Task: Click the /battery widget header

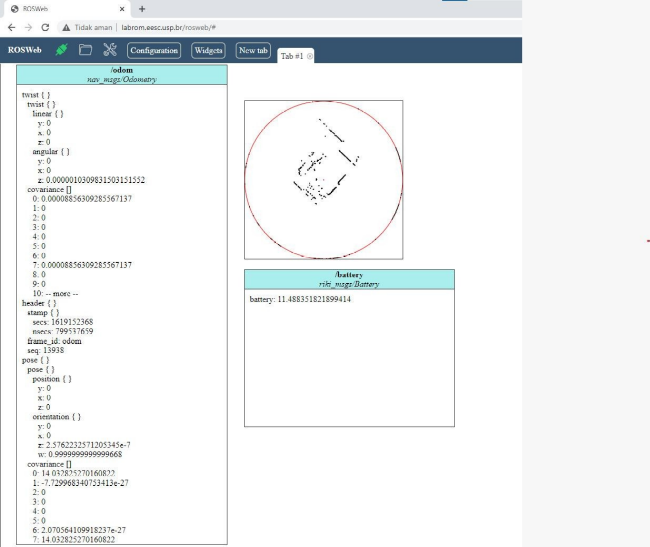Action: tap(348, 279)
